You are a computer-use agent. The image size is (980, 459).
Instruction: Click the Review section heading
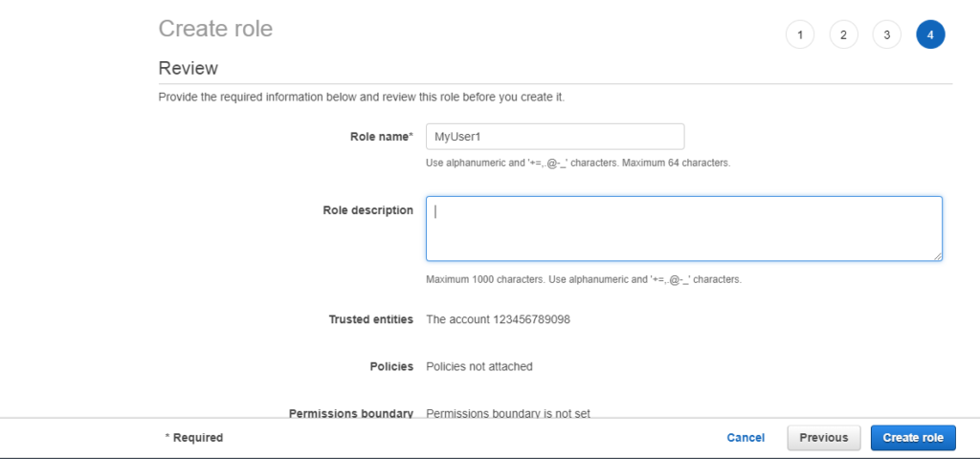point(189,68)
